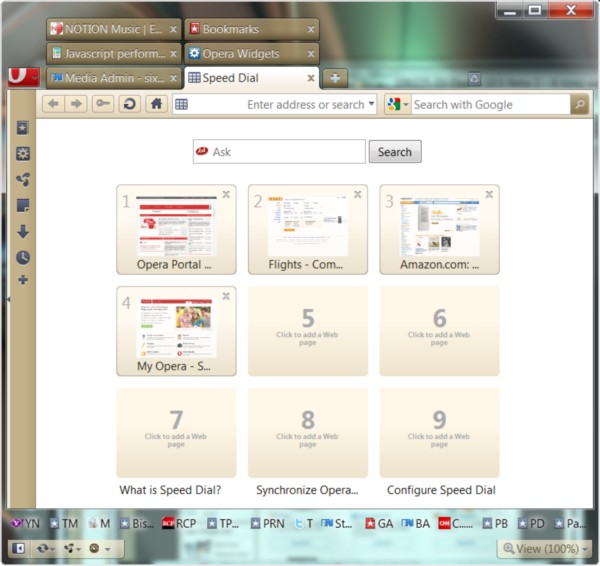Open the BA bookmark in bookmarks bar

coord(416,523)
